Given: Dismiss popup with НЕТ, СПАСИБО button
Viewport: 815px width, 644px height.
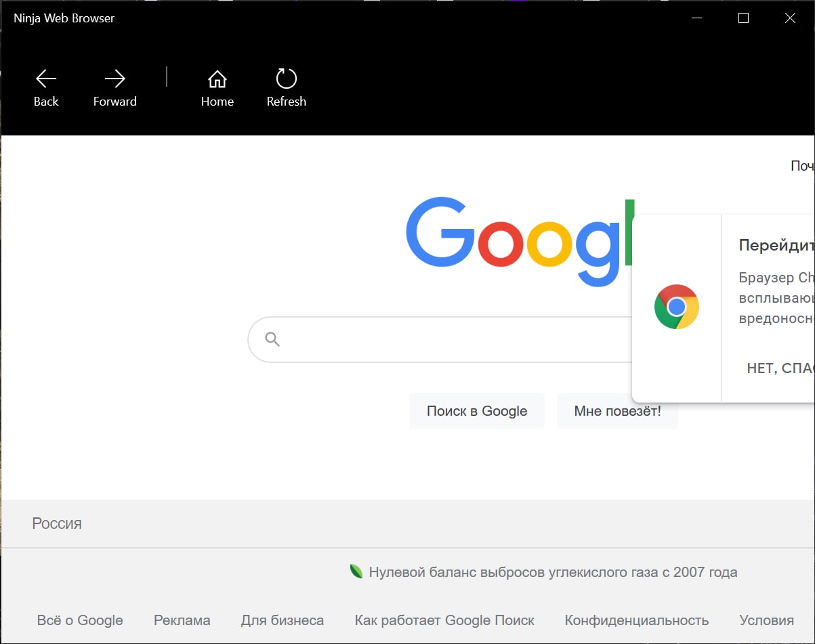Looking at the screenshot, I should [x=780, y=369].
